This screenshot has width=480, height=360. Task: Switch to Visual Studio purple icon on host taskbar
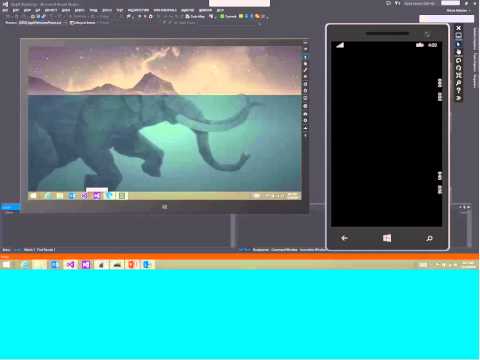(70, 265)
